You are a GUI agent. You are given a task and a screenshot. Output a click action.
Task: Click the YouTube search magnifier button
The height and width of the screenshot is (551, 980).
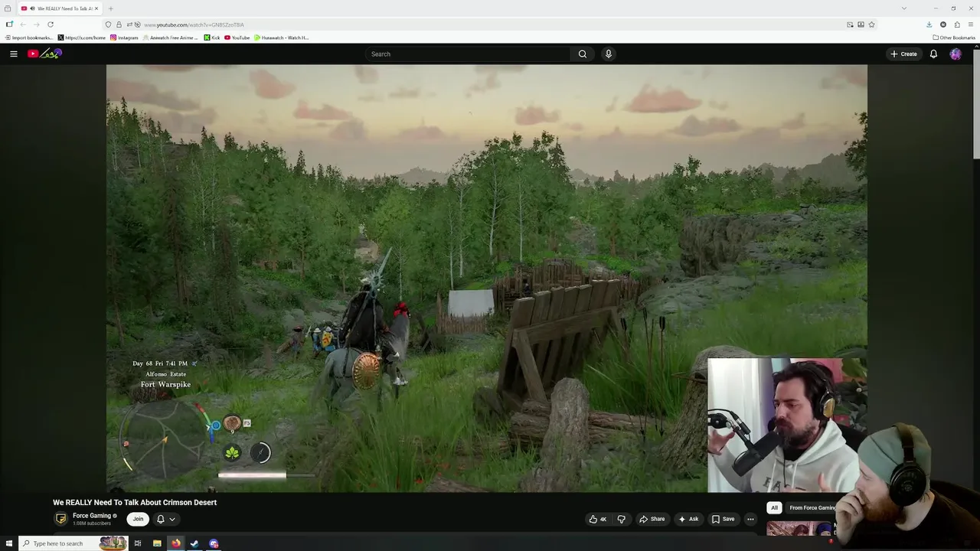(582, 54)
